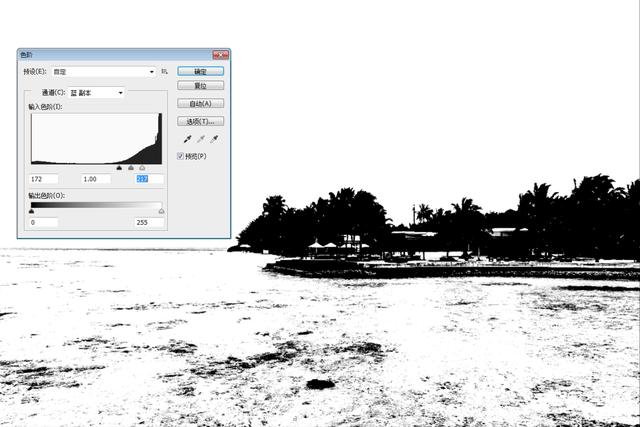Click the input midtone gray slider handle
640x427 pixels.
tap(132, 168)
